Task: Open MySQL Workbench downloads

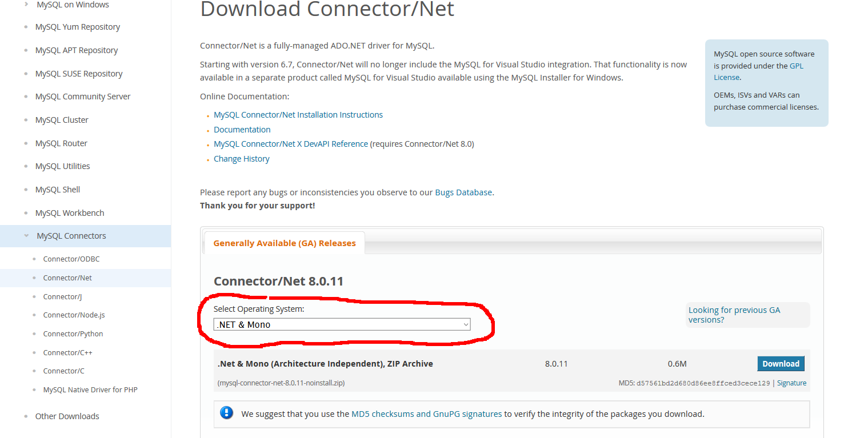Action: [70, 213]
